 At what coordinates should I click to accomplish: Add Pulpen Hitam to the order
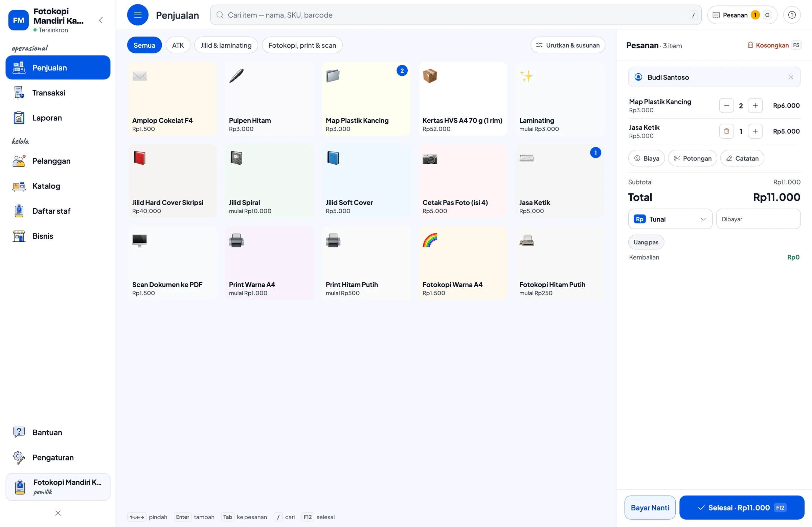(x=269, y=99)
